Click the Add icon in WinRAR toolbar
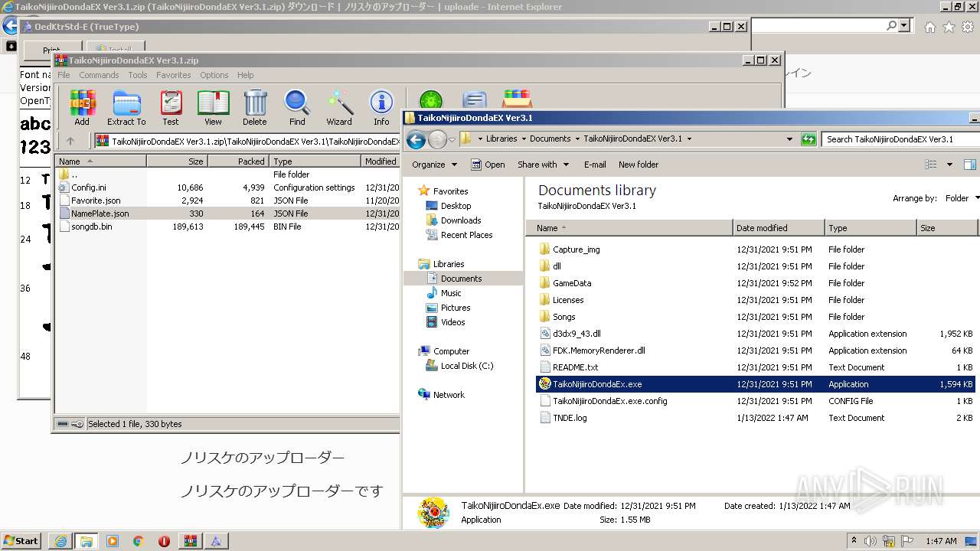The height and width of the screenshot is (551, 980). (82, 107)
